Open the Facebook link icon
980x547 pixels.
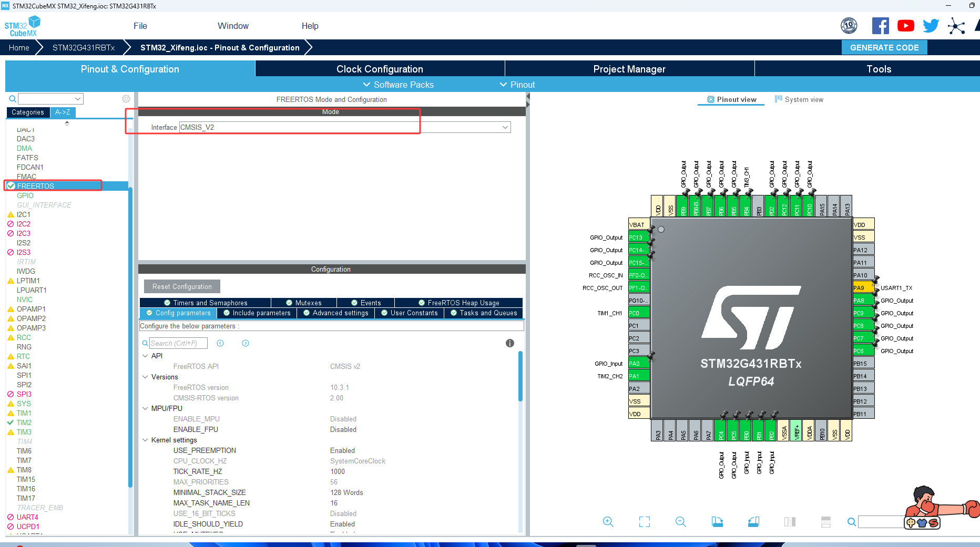pos(881,26)
